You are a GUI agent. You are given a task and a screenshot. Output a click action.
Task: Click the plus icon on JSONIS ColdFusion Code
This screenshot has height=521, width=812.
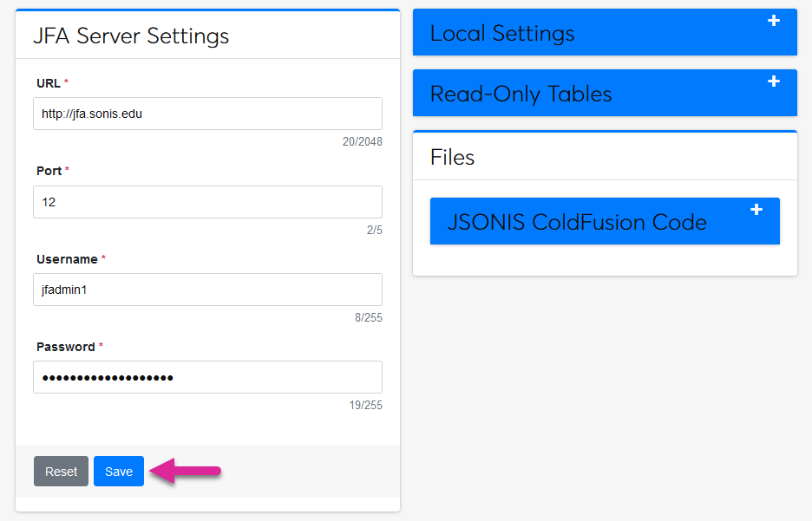tap(756, 210)
